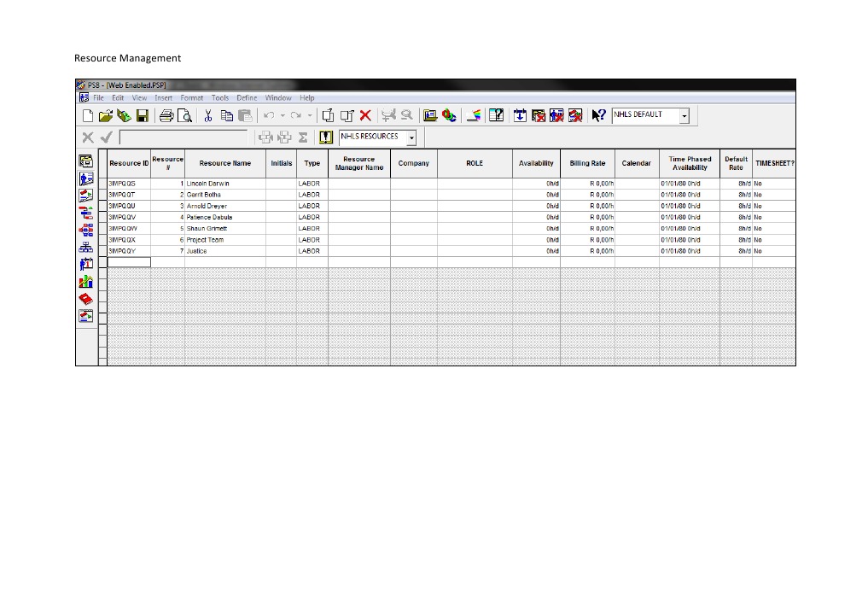Click the yellow exclamation filter icon
The height and width of the screenshot is (614, 868).
point(326,137)
